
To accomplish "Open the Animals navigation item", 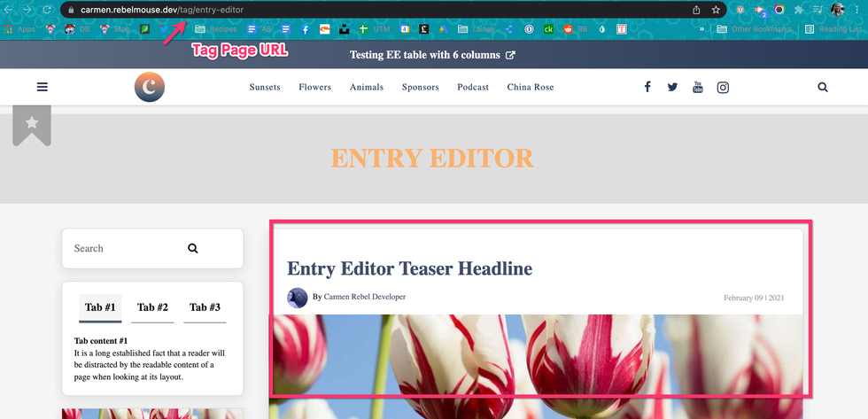I will 367,87.
